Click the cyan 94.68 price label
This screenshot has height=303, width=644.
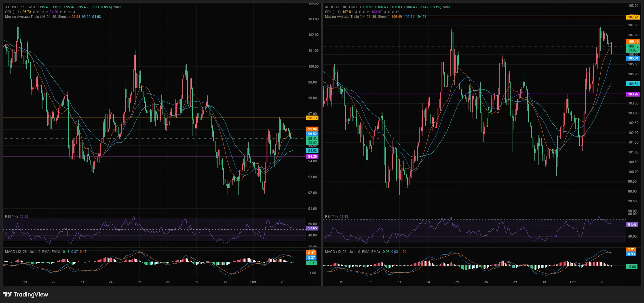coord(313,151)
